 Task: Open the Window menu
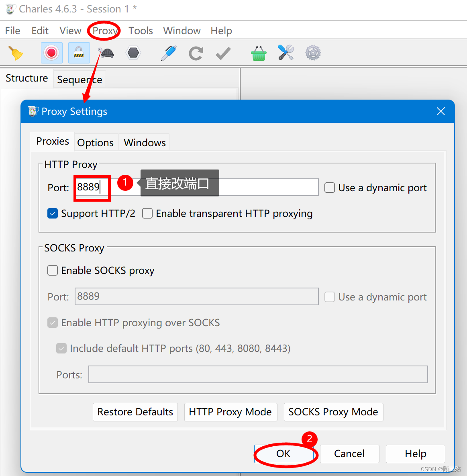pos(182,31)
